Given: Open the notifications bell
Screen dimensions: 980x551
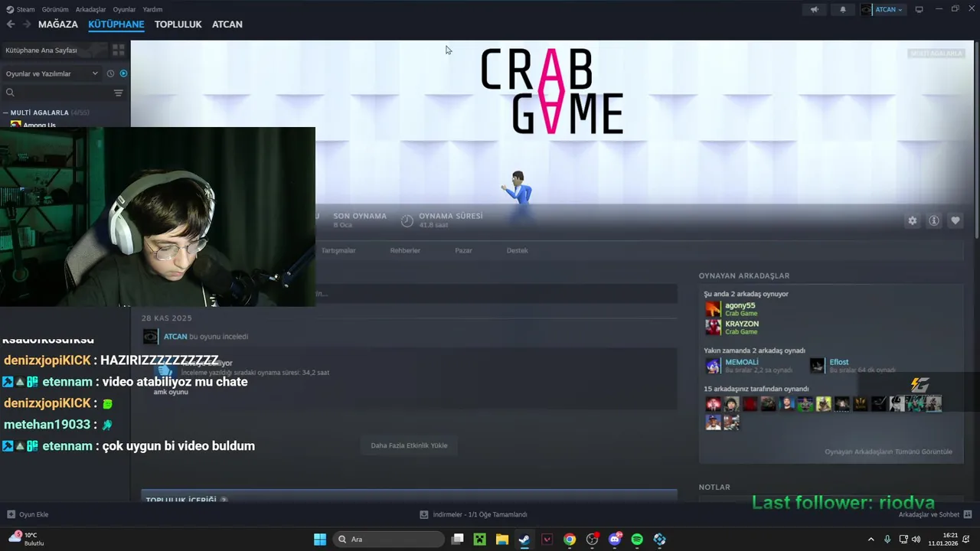Looking at the screenshot, I should tap(843, 9).
